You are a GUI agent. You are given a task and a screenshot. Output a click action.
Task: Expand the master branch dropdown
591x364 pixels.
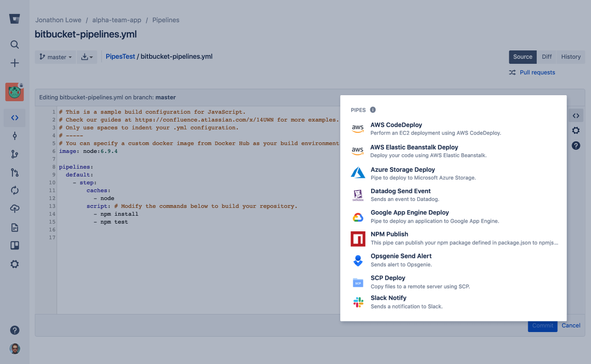[x=55, y=57]
